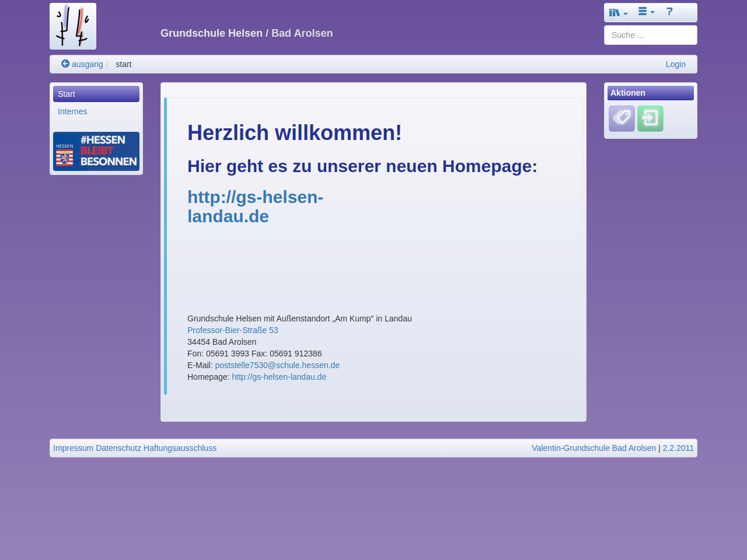Click the school logo image
The image size is (747, 560).
(73, 26)
